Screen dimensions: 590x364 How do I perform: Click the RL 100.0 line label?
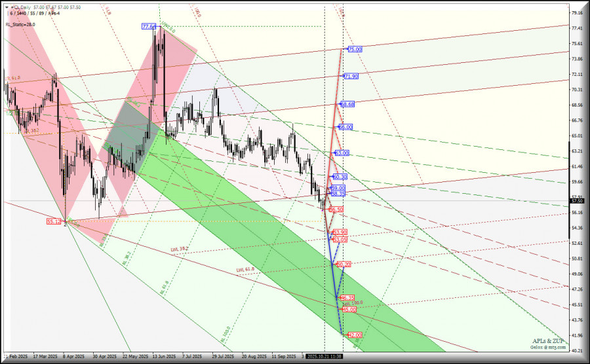coord(226,334)
